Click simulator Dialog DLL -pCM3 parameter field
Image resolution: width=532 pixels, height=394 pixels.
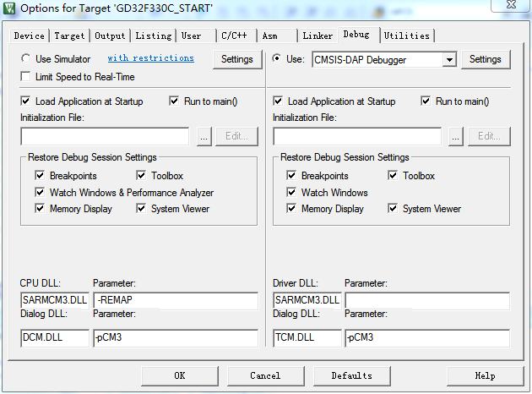click(176, 337)
